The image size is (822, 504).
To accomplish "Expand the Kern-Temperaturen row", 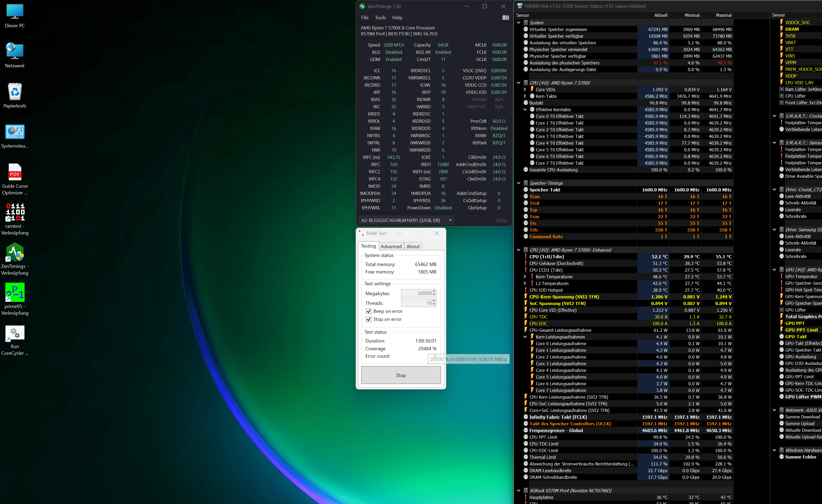I will point(525,277).
